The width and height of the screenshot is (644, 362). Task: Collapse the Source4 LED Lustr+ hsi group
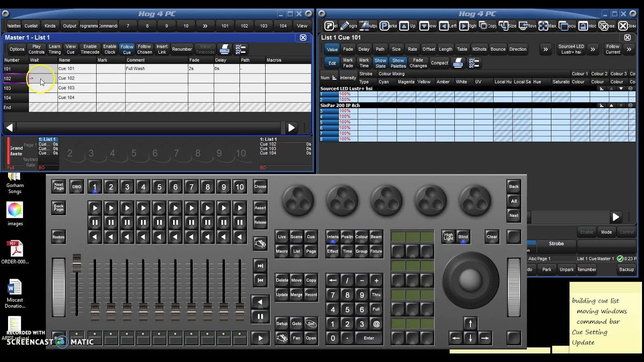click(631, 88)
